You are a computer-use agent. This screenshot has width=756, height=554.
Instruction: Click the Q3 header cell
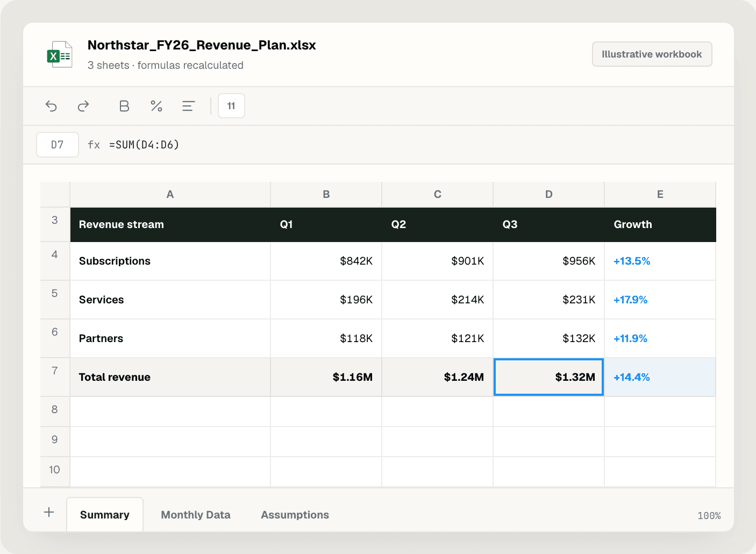click(549, 224)
